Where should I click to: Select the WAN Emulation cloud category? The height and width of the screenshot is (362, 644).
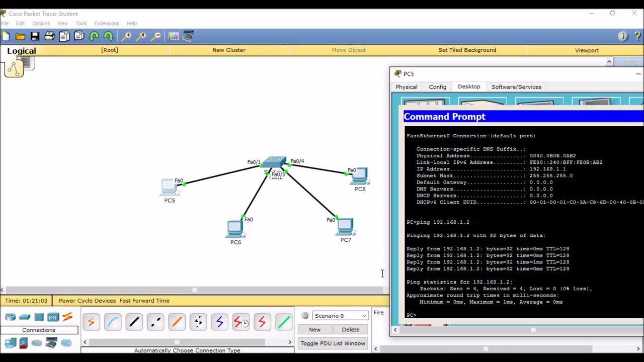(x=37, y=343)
